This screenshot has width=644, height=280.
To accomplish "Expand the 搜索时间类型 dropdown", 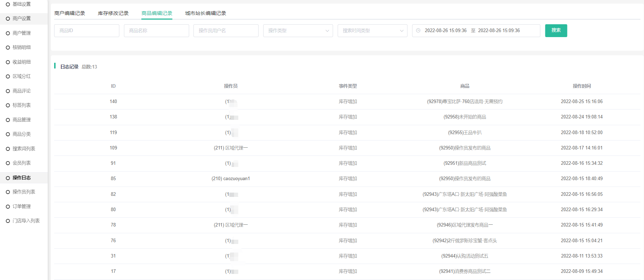I will click(x=372, y=31).
